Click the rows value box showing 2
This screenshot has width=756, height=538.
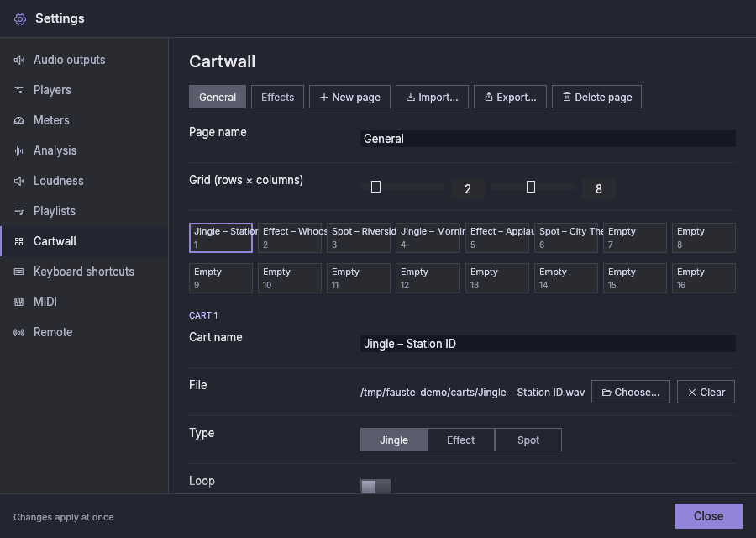tap(468, 189)
